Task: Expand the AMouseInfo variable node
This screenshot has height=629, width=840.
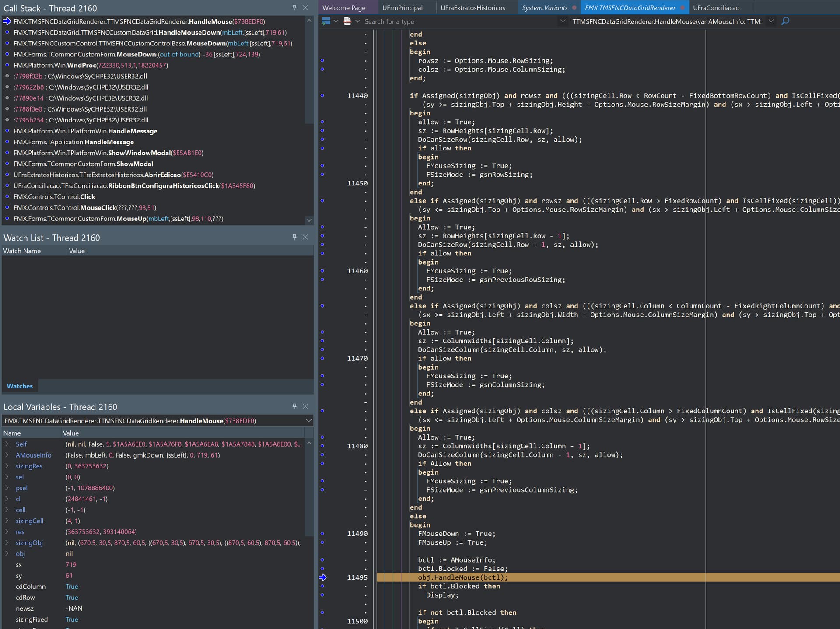Action: (7, 455)
